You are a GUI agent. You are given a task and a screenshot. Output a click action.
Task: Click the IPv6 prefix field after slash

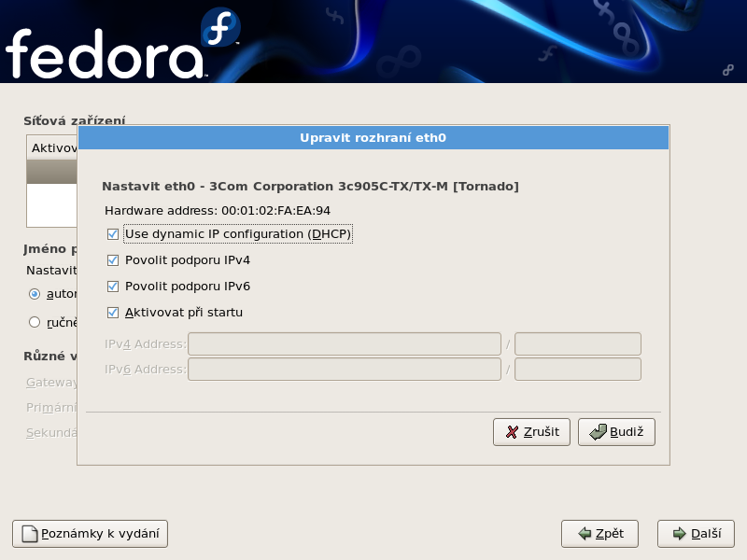(x=578, y=369)
